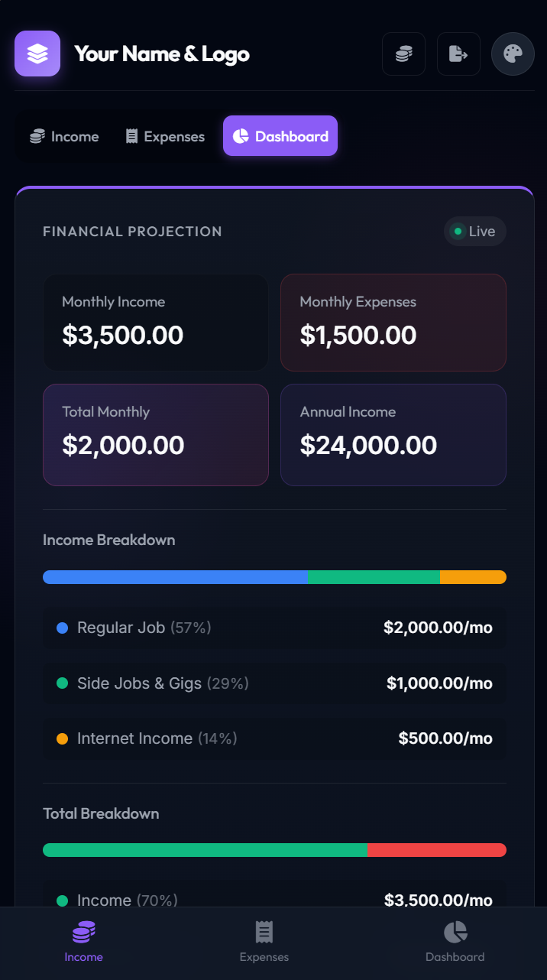Click the coins icon in bottom navigation
Image resolution: width=547 pixels, height=980 pixels.
83,932
